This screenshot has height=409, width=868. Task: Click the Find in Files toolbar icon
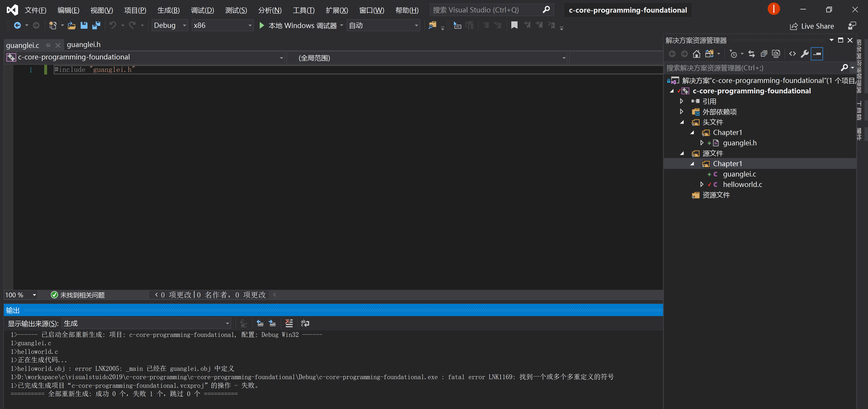pos(432,25)
